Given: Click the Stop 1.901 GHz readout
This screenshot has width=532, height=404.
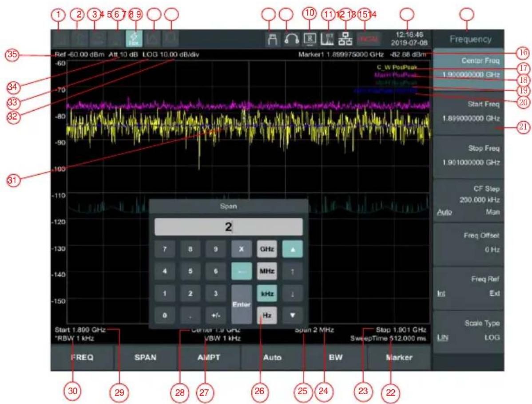Looking at the screenshot, I should click(x=401, y=330).
